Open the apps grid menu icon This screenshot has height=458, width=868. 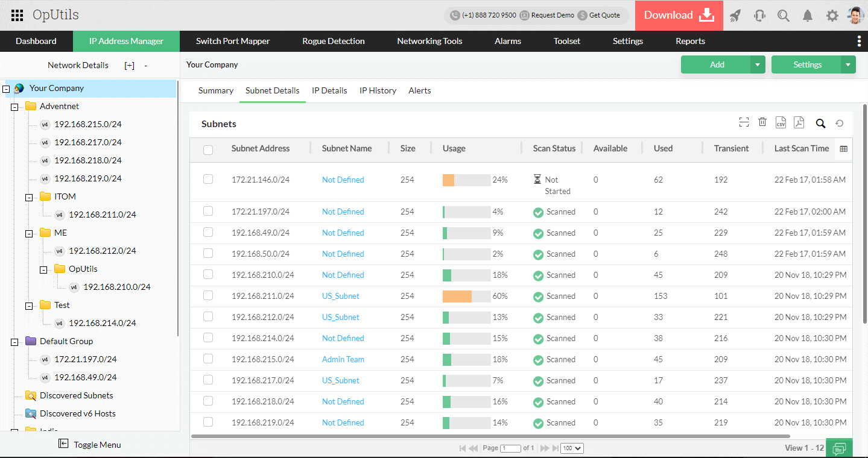click(17, 15)
